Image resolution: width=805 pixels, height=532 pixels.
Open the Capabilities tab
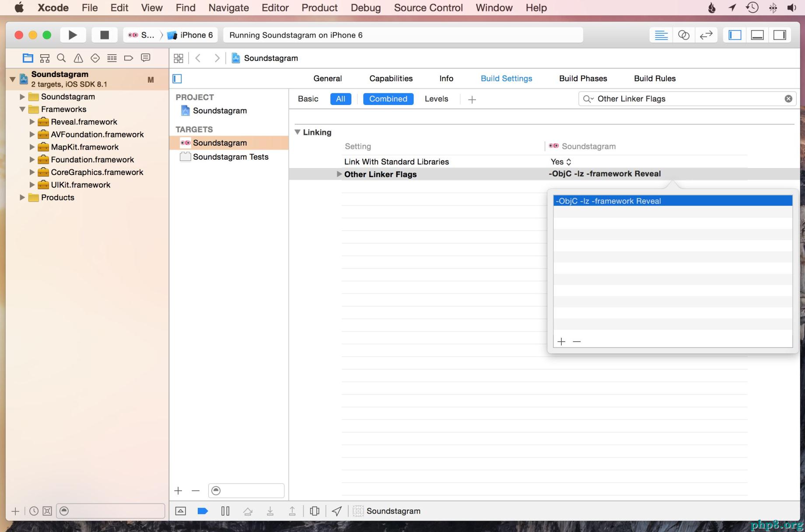391,79
